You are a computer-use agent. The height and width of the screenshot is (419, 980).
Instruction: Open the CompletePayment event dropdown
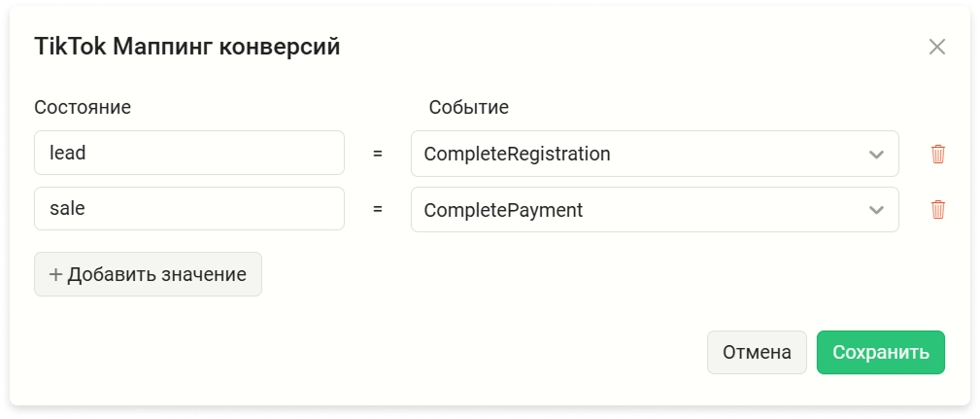pos(655,210)
